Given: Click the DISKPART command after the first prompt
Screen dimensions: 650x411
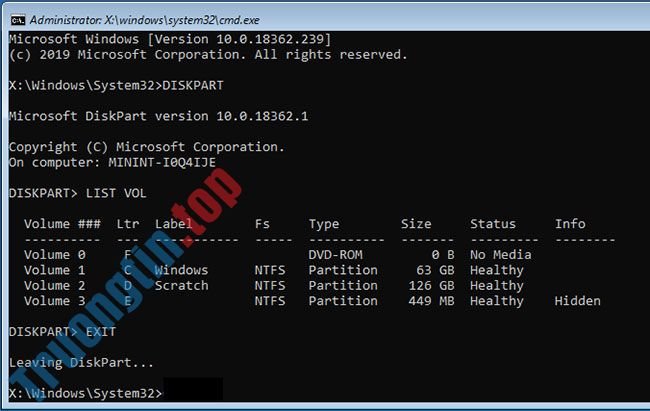Looking at the screenshot, I should point(193,85).
